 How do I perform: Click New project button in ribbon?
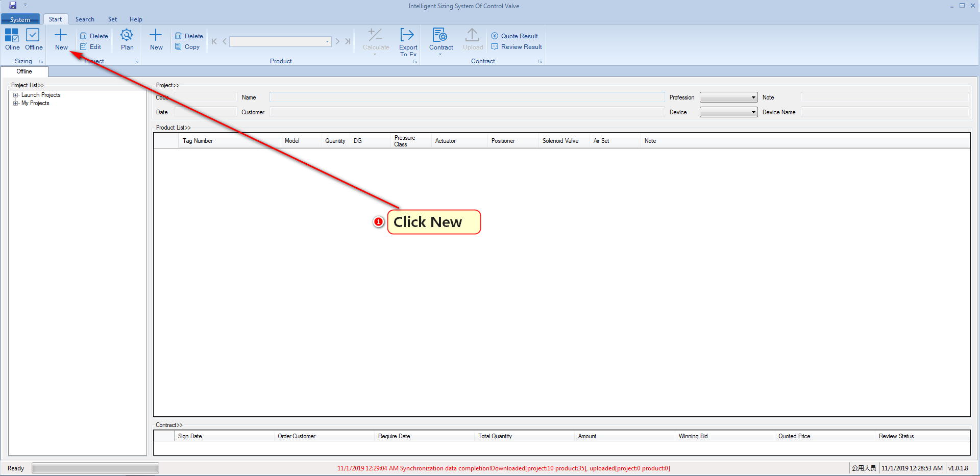[x=61, y=39]
